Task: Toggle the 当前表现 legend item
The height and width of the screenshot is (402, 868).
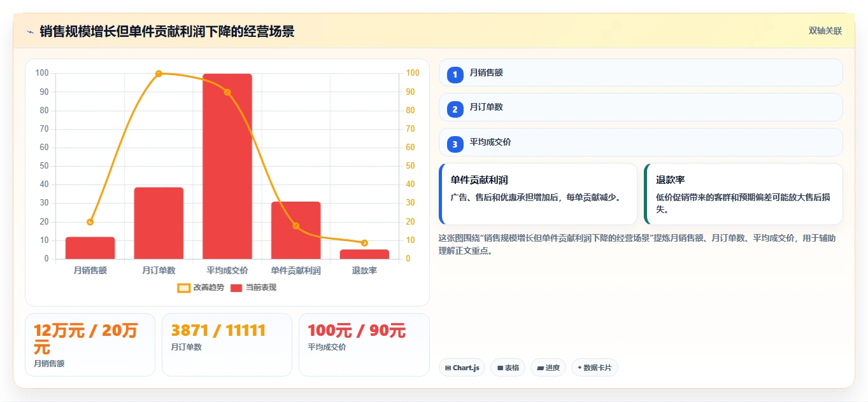Action: [253, 288]
